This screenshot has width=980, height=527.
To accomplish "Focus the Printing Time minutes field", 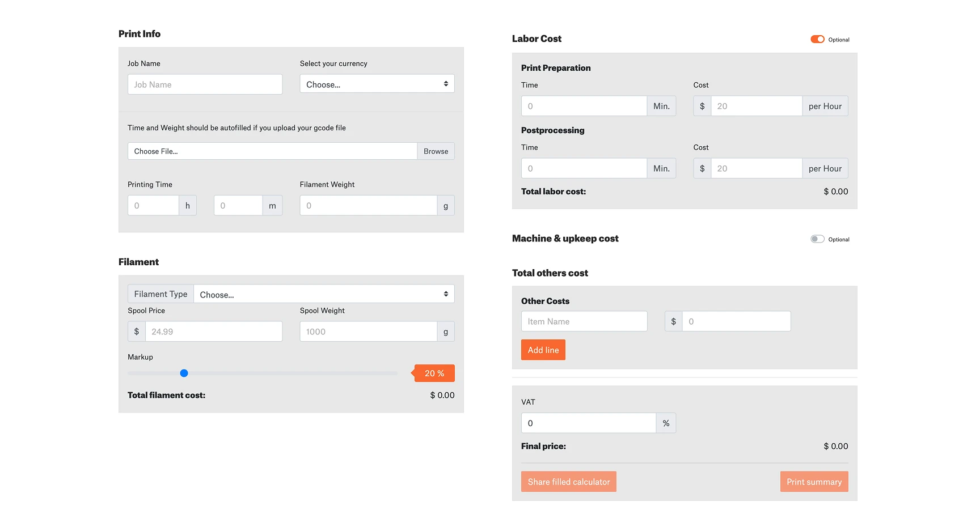I will tap(238, 206).
